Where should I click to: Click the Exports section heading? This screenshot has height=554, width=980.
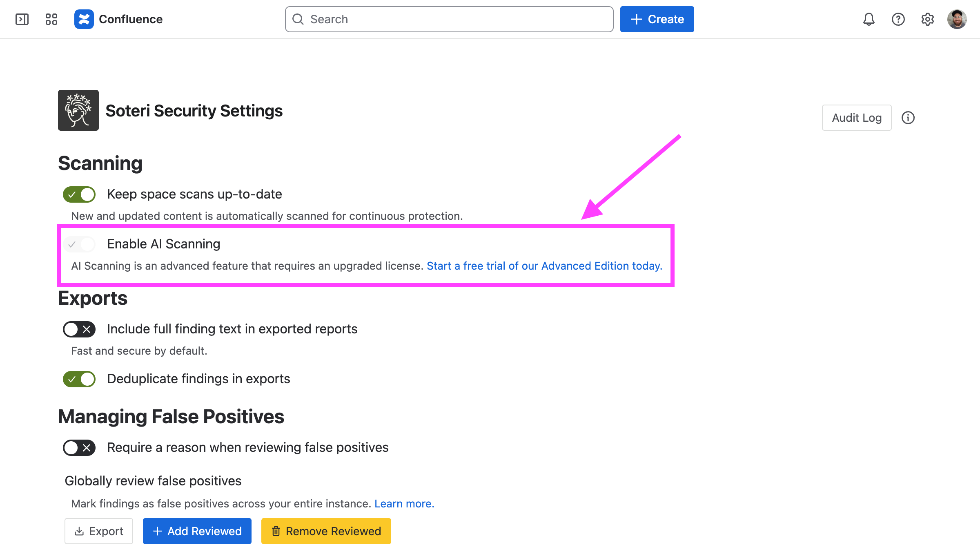point(93,298)
